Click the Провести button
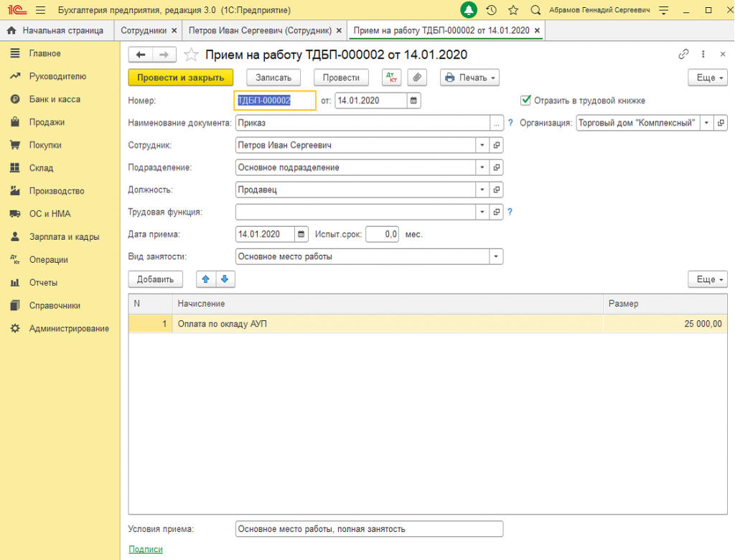Screen dimensions: 735x560 [341, 78]
